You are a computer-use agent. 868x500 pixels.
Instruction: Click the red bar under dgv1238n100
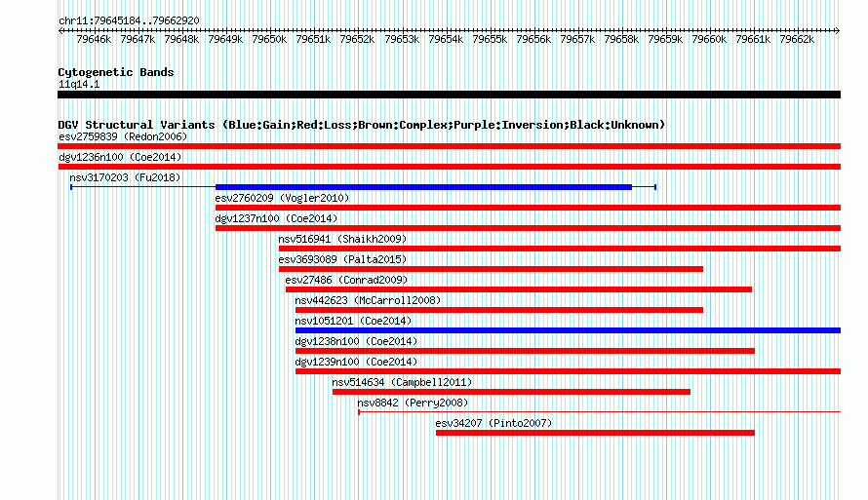click(525, 351)
